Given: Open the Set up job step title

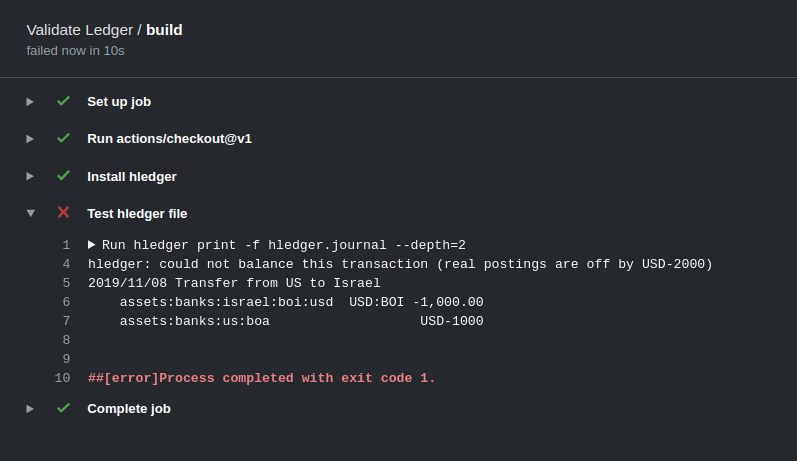Looking at the screenshot, I should 119,102.
